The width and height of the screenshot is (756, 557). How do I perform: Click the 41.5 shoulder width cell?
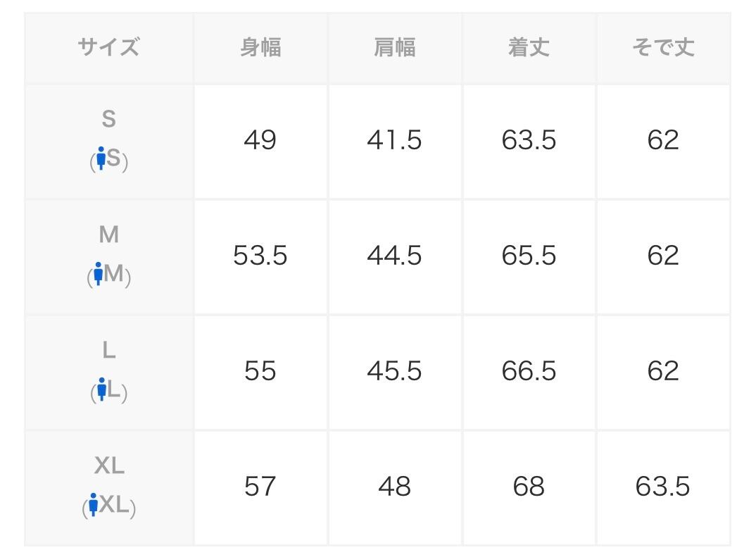pos(394,140)
